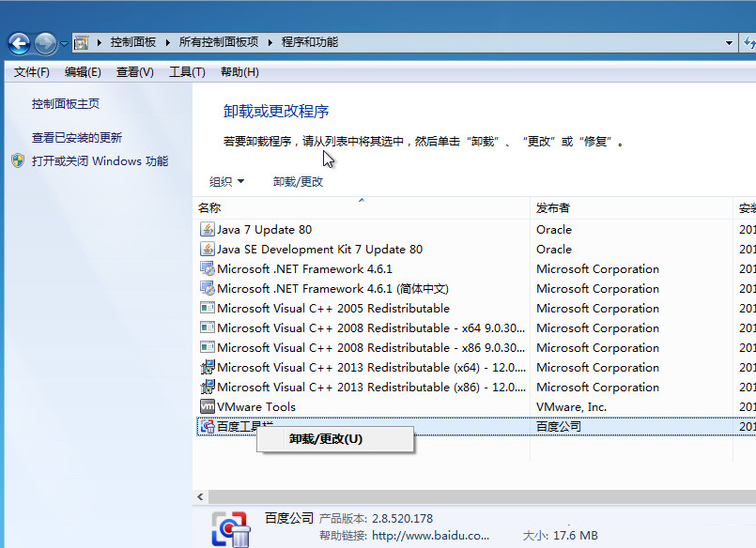Click product version 2.8.520.178 value
The height and width of the screenshot is (548, 756).
point(402,518)
